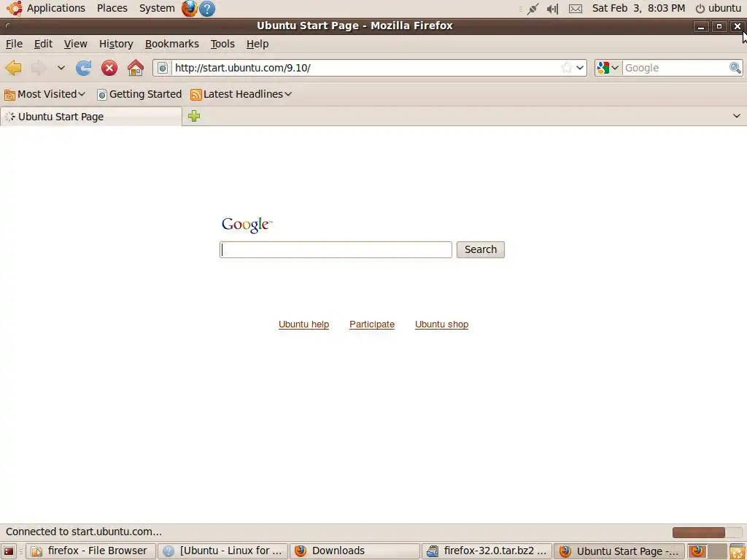The height and width of the screenshot is (560, 747).
Task: Switch to the firefox-32.0.tar.bz2 taskbar window
Action: 487,551
